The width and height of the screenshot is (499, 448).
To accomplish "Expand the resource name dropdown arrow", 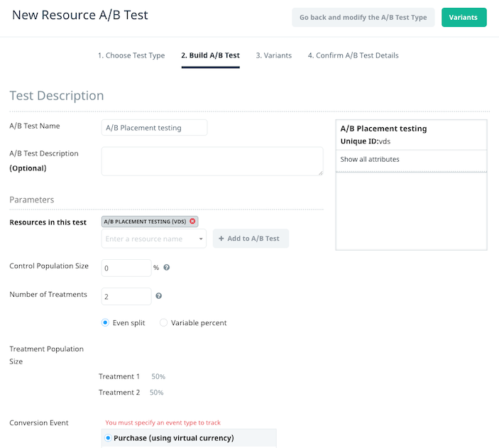I will click(x=201, y=239).
